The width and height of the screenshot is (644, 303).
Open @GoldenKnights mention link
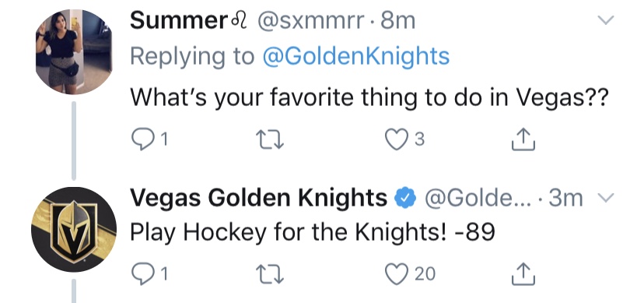[355, 56]
